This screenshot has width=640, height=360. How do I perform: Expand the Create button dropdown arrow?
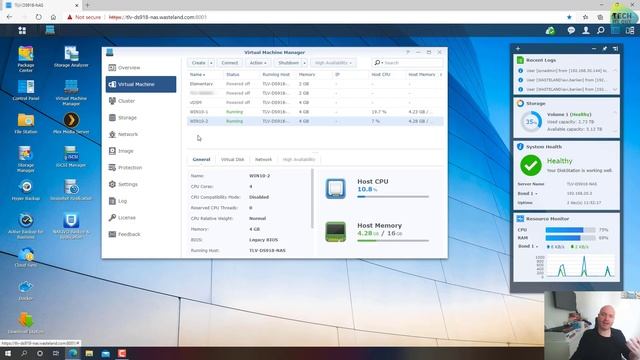[x=211, y=63]
